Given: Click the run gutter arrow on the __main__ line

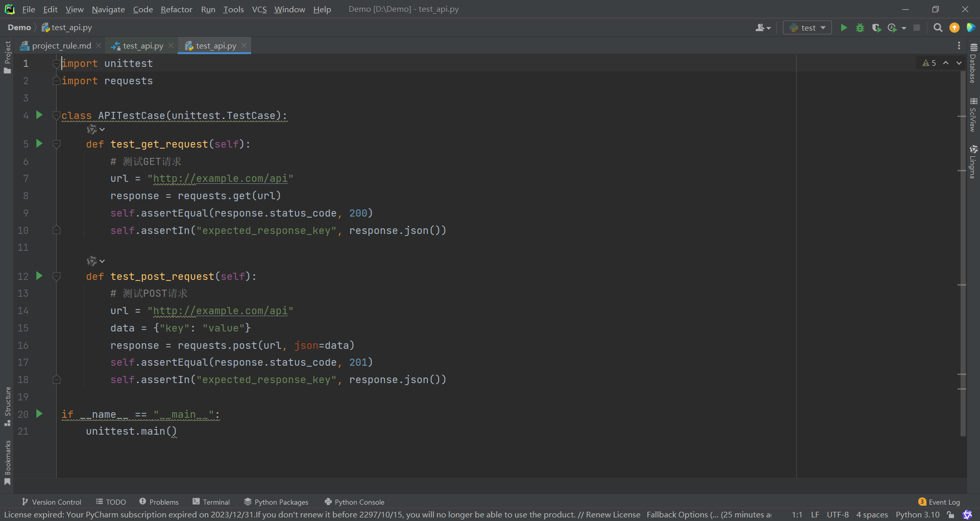Looking at the screenshot, I should [39, 414].
